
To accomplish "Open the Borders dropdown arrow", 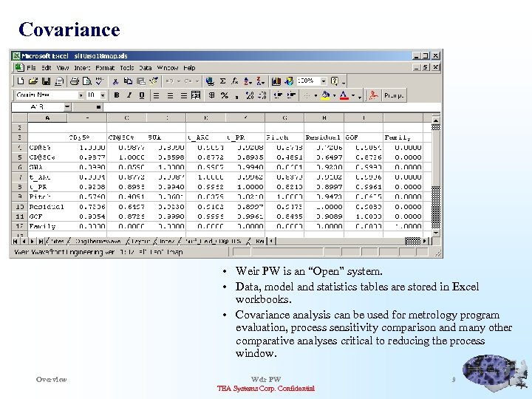I will click(316, 95).
